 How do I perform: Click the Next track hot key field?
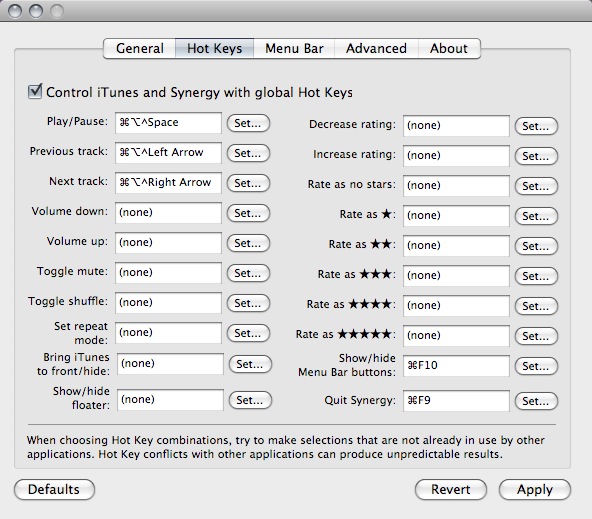click(168, 183)
